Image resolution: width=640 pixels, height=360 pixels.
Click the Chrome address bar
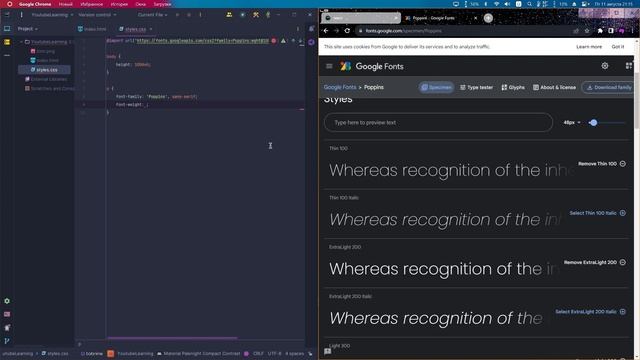click(x=464, y=31)
